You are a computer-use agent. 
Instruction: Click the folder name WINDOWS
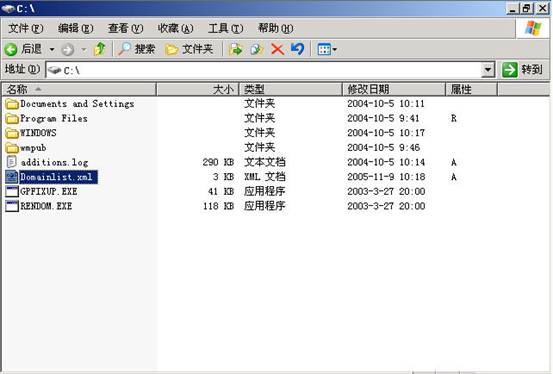(38, 133)
